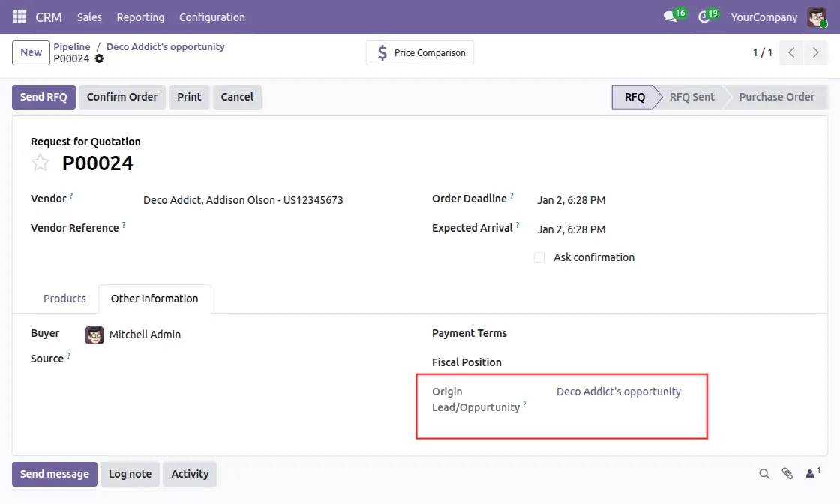This screenshot has width=840, height=504.
Task: Open the Sales menu
Action: (x=89, y=16)
